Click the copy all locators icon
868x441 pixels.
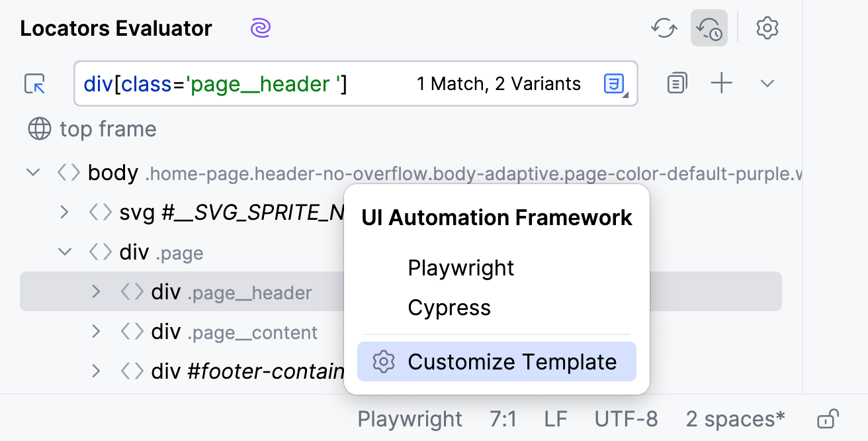click(x=676, y=83)
